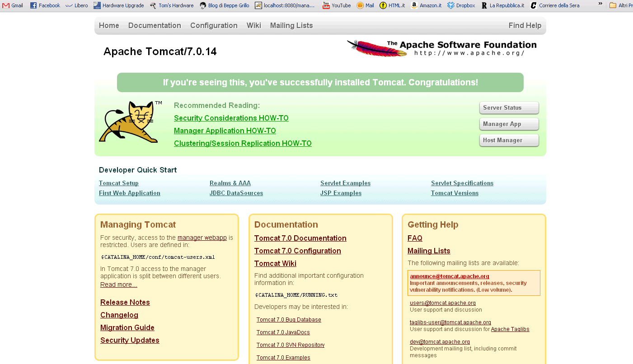Open the Security Updates link
Image resolution: width=633 pixels, height=364 pixels.
point(130,341)
